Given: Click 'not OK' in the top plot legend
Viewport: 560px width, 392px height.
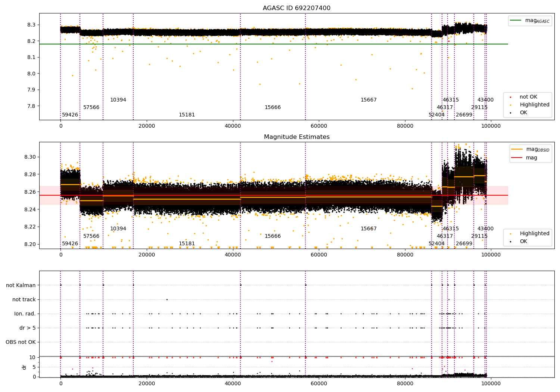Looking at the screenshot, I should (x=528, y=97).
